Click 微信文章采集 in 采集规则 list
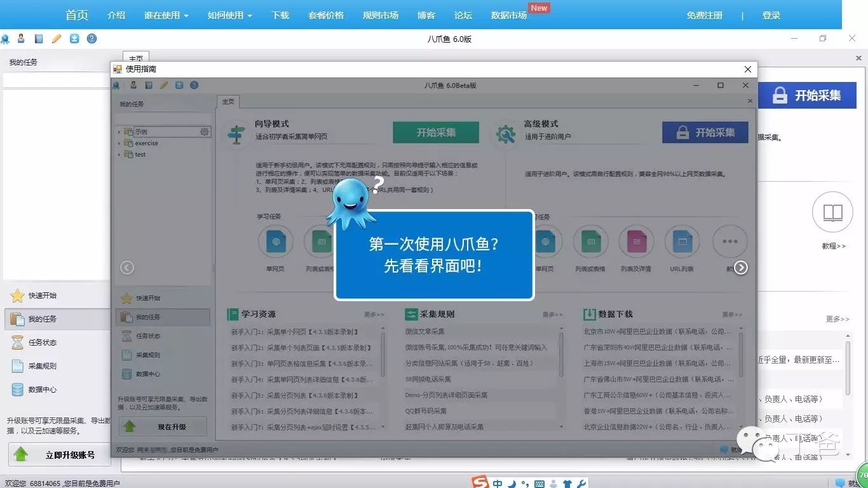This screenshot has width=868, height=488. pos(425,332)
